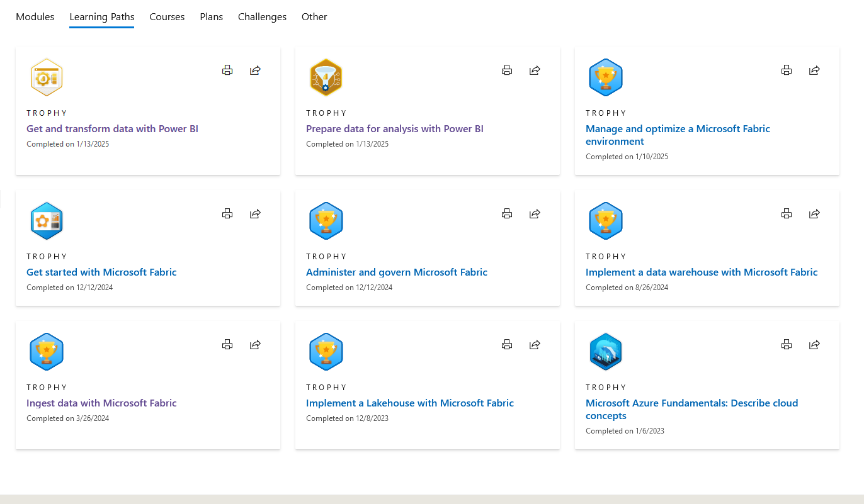Print the Get started with Microsoft Fabric trophy

tap(227, 214)
